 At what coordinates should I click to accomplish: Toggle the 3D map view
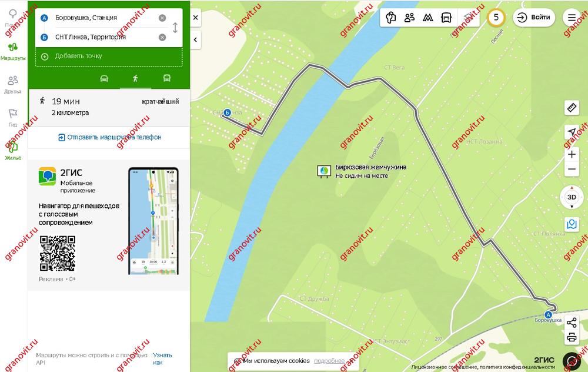coord(571,197)
